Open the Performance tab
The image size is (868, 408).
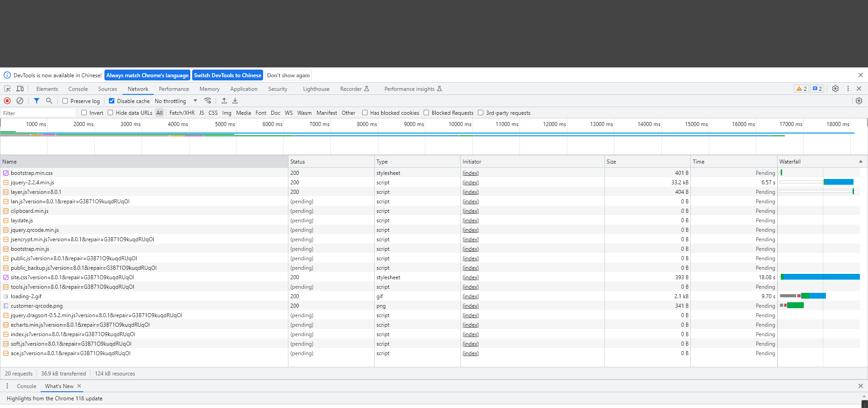(174, 89)
